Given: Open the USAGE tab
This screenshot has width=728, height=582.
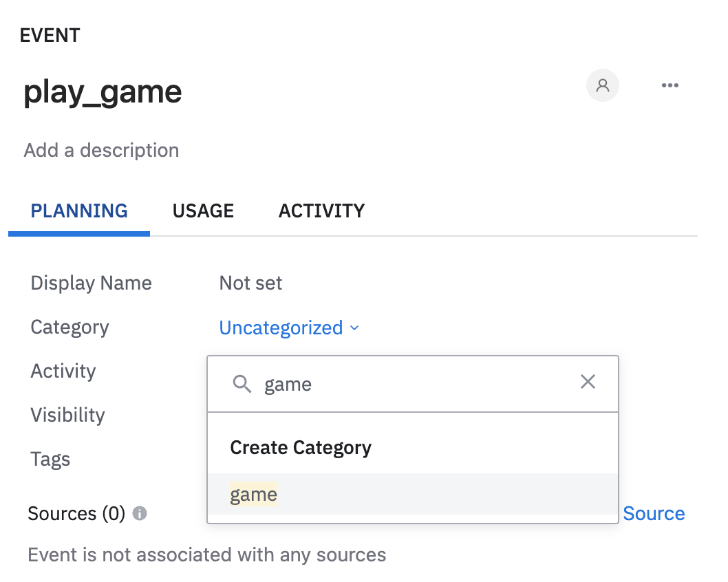Looking at the screenshot, I should (x=203, y=211).
